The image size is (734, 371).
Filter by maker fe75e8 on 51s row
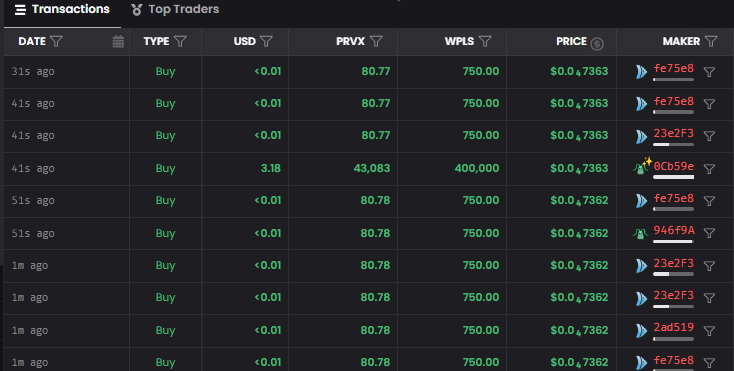(x=709, y=201)
